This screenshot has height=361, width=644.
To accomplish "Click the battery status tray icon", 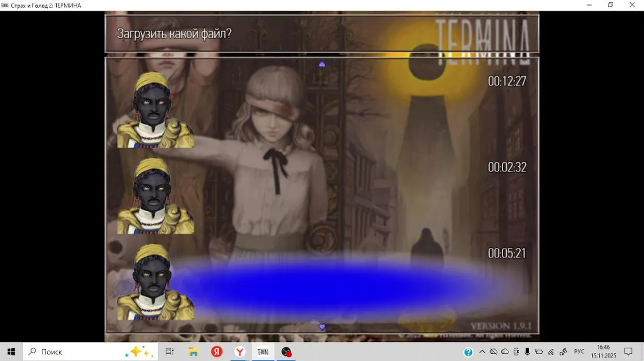I will 539,351.
